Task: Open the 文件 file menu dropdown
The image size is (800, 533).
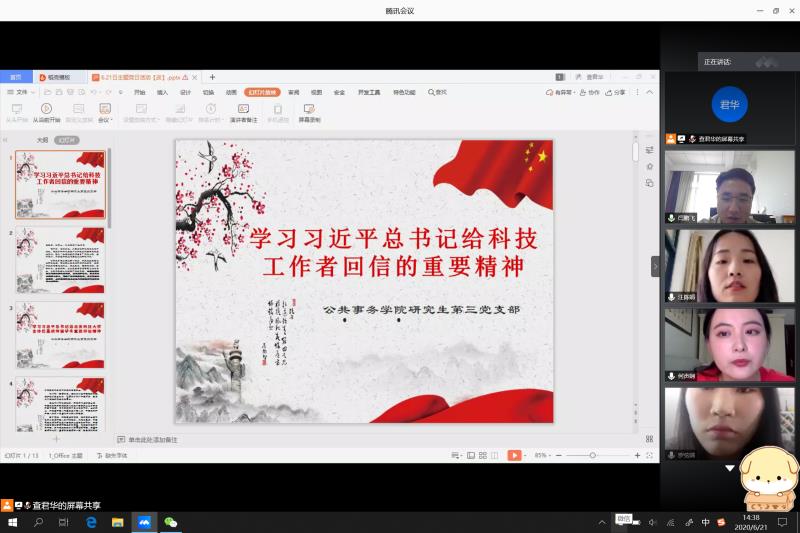Action: (21, 92)
